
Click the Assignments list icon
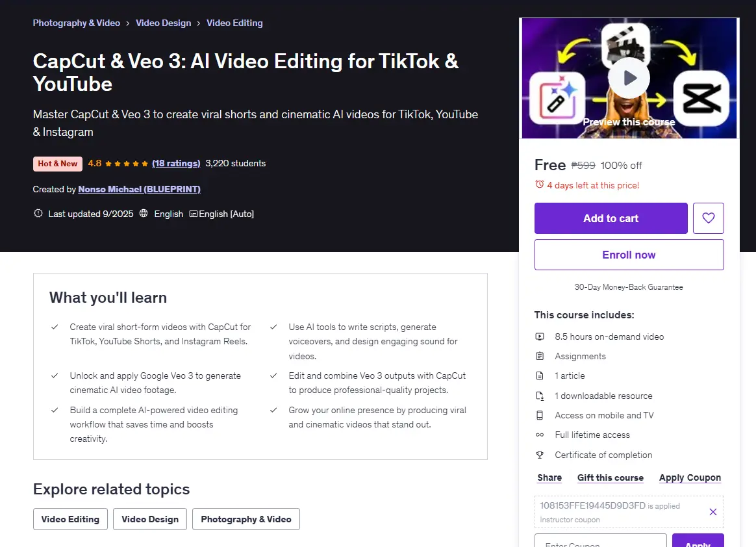click(540, 356)
